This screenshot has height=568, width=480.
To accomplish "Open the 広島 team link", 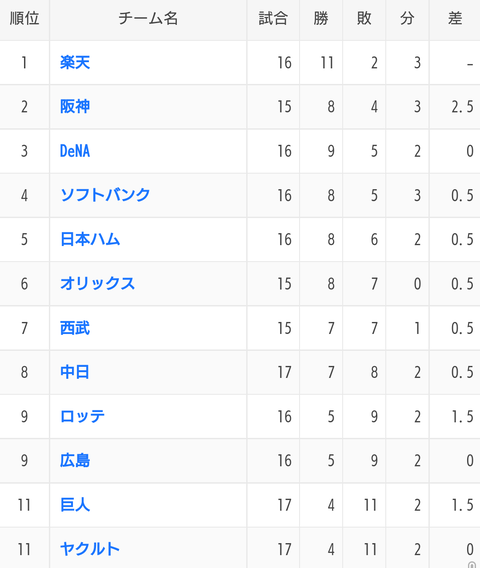I will pos(75,461).
